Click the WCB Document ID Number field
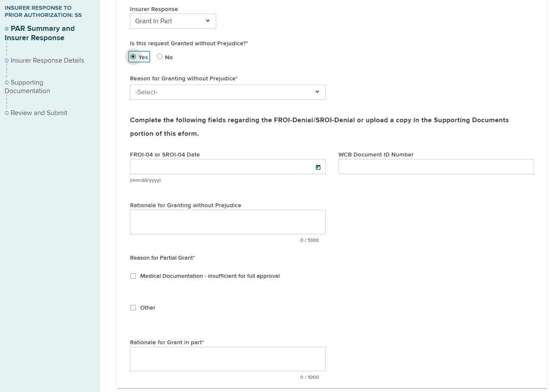Image resolution: width=550 pixels, height=392 pixels. coord(436,167)
